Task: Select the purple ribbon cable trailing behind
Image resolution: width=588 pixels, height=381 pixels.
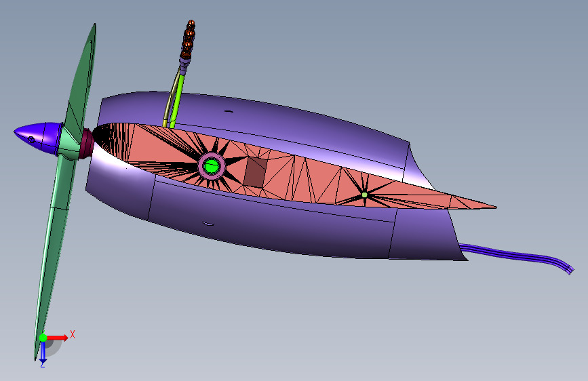Action: coord(517,257)
